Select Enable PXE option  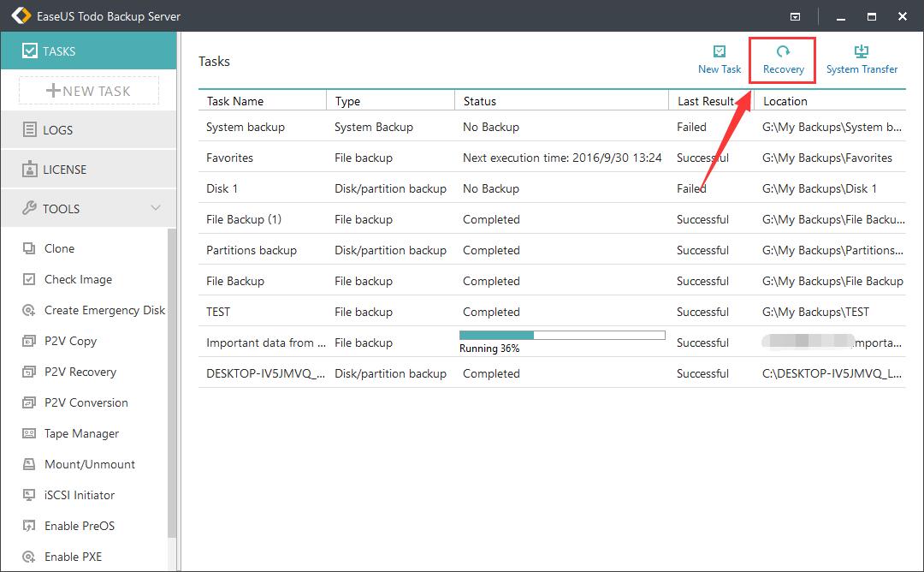[x=73, y=557]
